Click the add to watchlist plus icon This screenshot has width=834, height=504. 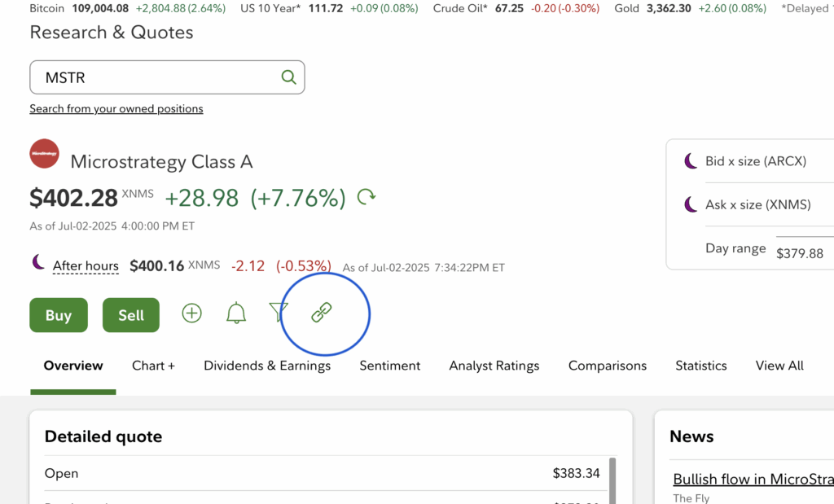click(x=191, y=313)
